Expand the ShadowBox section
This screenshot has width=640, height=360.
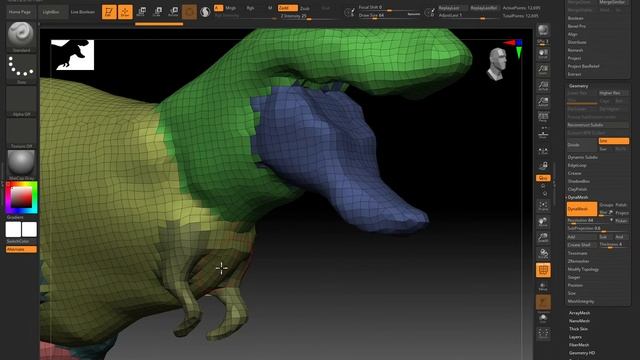pyautogui.click(x=578, y=181)
